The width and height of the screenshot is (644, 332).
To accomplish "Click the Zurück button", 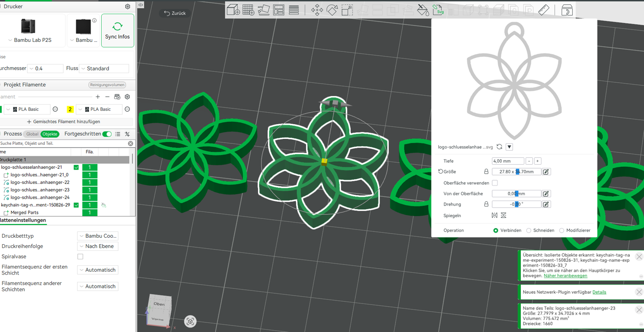I will point(175,13).
